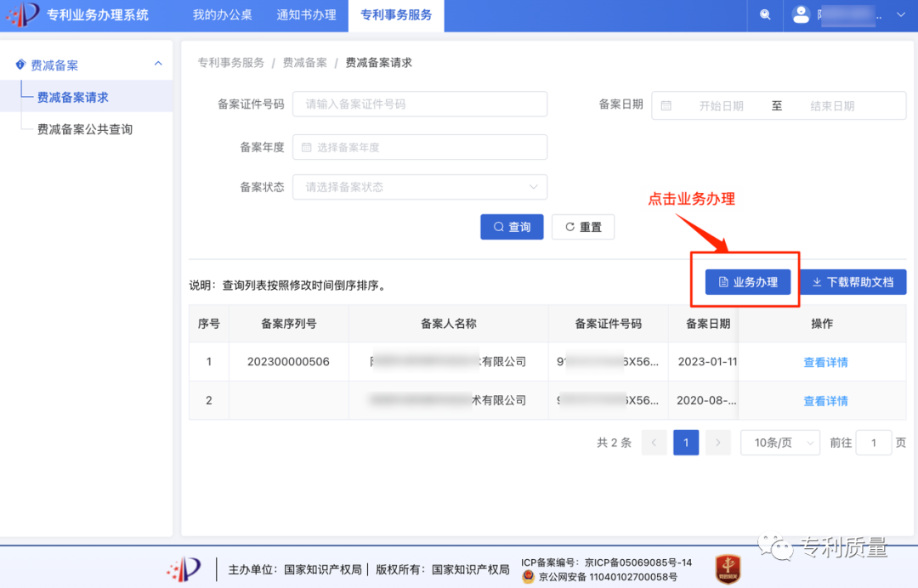
Task: Switch to the 我的办公桌 tab
Action: [x=221, y=15]
